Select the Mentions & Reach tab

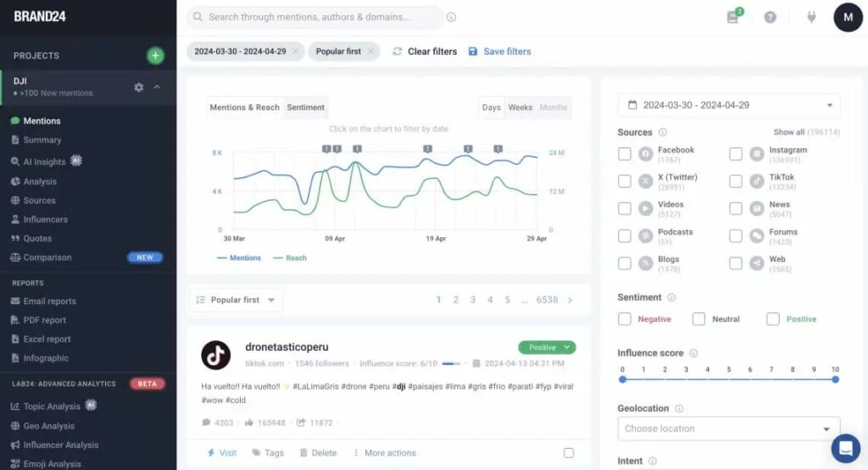[245, 108]
